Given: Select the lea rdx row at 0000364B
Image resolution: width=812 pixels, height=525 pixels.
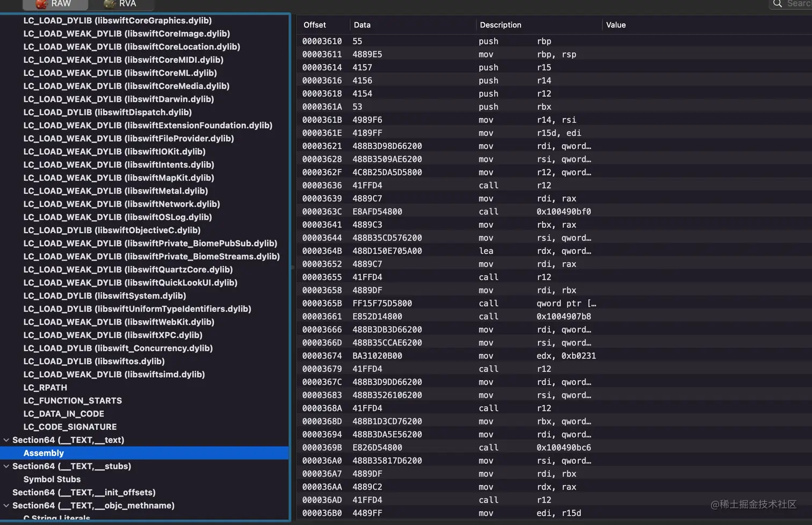Looking at the screenshot, I should 554,251.
